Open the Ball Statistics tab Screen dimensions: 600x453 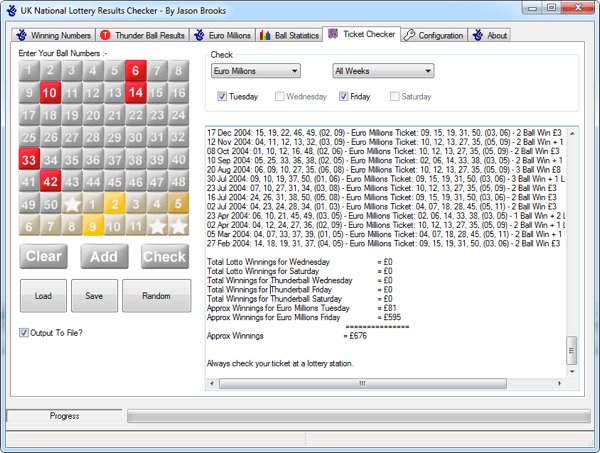pyautogui.click(x=289, y=35)
